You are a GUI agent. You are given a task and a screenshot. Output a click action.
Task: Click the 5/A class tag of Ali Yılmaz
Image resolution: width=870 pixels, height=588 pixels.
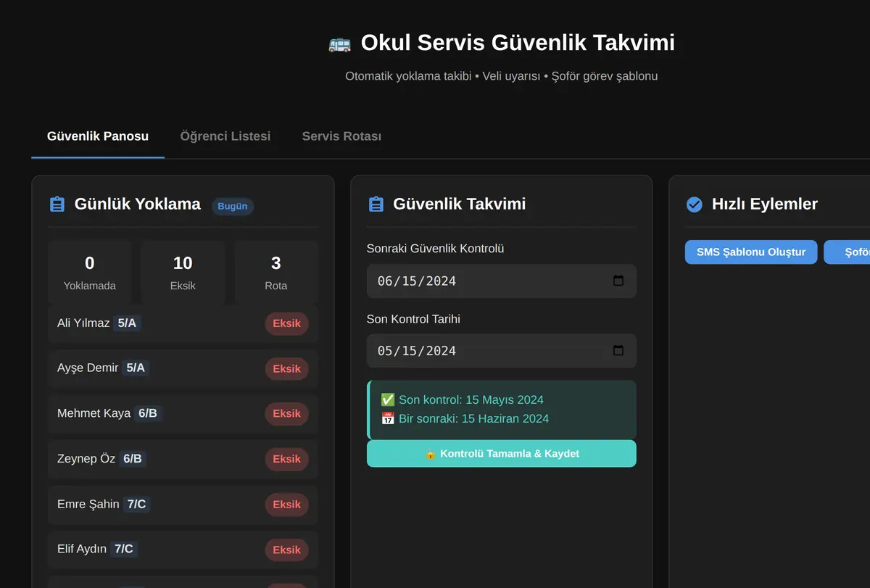127,323
